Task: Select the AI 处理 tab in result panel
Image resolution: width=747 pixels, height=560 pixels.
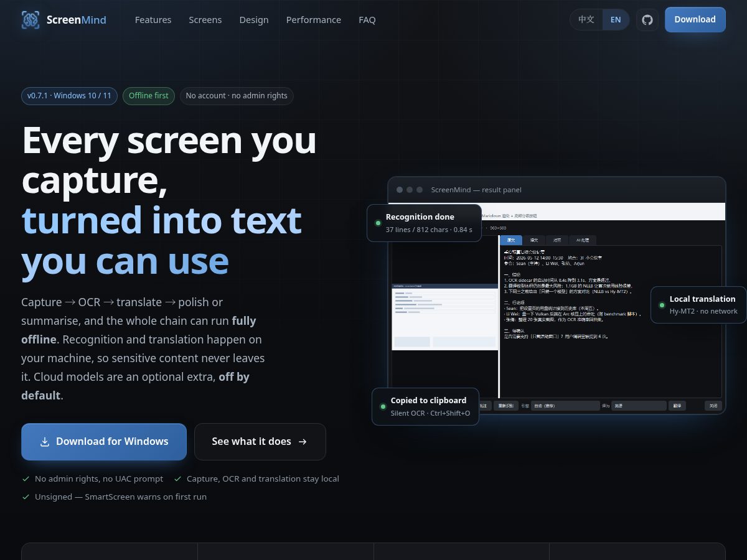Action: [x=582, y=240]
